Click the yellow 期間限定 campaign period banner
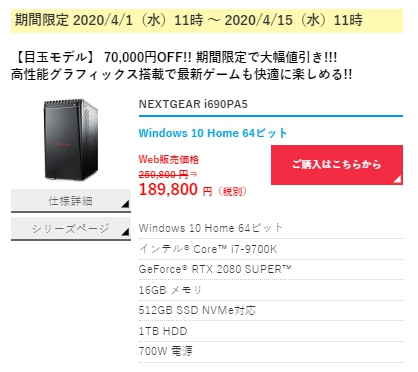 (207, 21)
